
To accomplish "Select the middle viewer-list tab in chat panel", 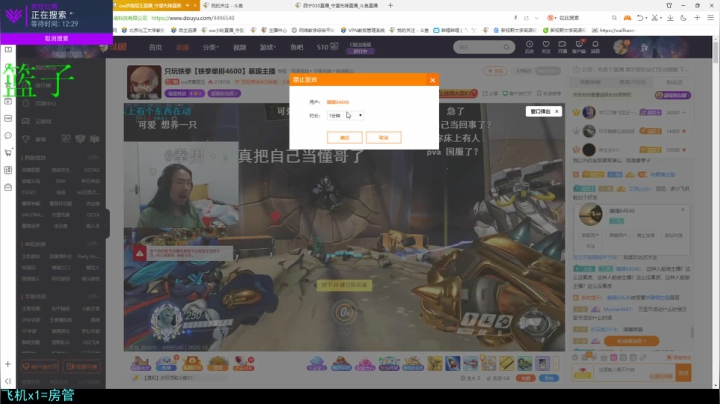I will (632, 82).
